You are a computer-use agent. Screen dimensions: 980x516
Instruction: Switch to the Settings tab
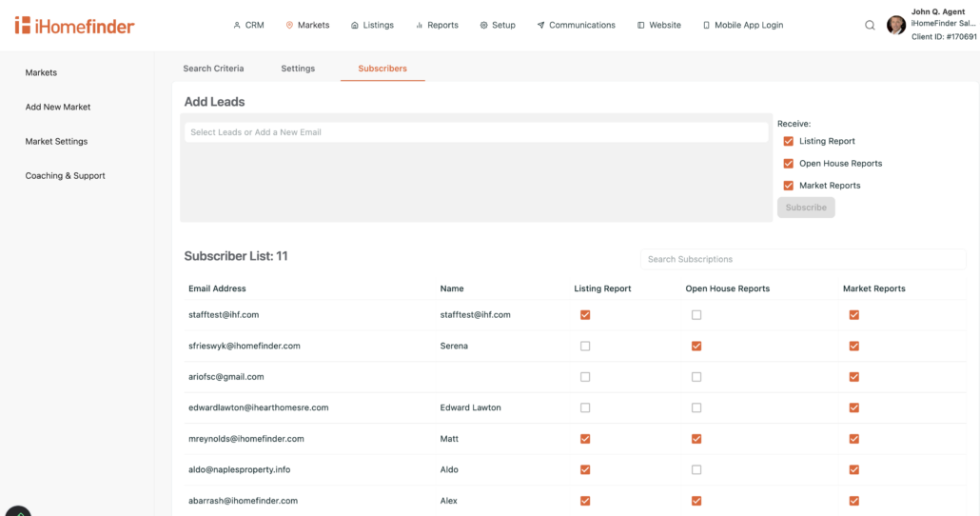298,69
